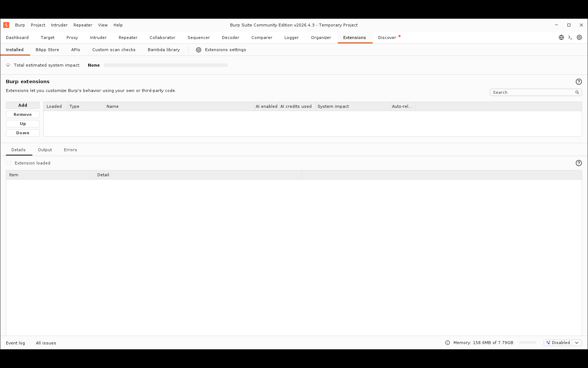Open the Event log
This screenshot has height=368, width=588.
[x=15, y=343]
